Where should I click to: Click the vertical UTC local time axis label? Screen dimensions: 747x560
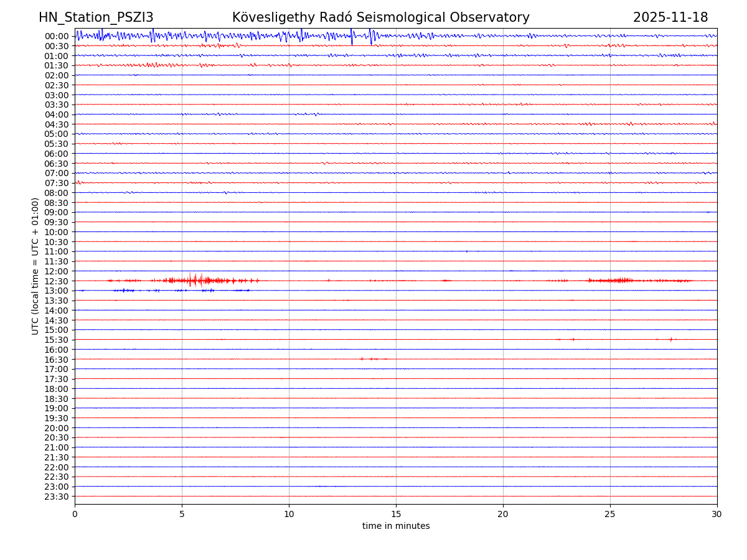click(x=35, y=266)
